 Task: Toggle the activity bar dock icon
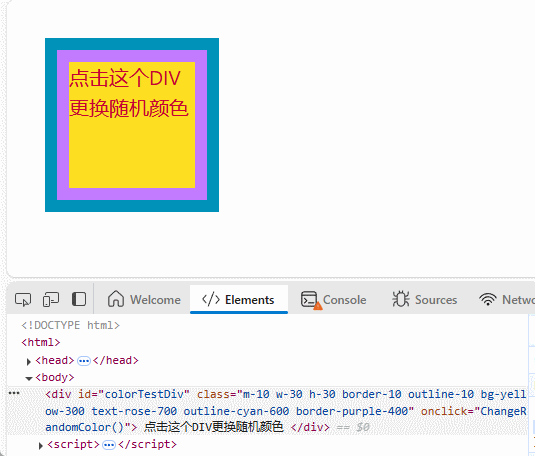click(x=79, y=299)
